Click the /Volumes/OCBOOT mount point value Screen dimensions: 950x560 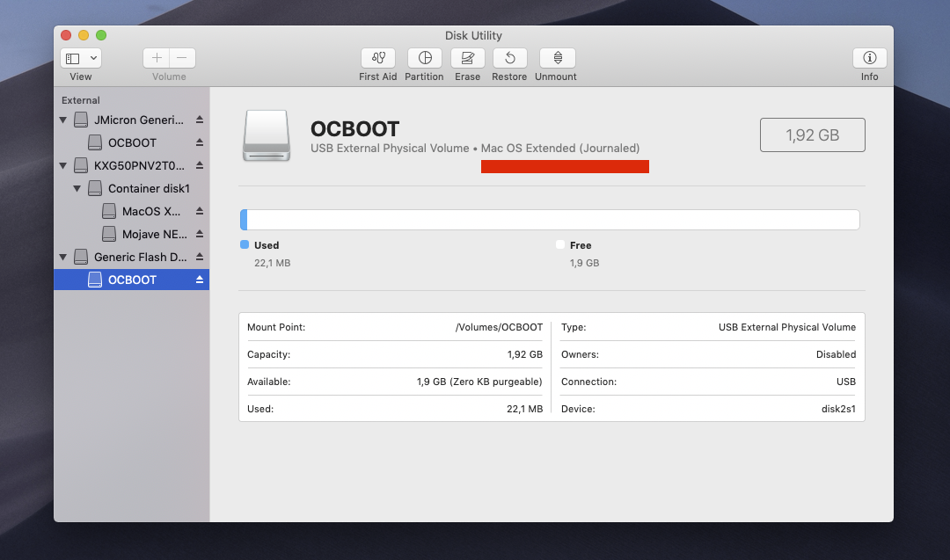500,327
